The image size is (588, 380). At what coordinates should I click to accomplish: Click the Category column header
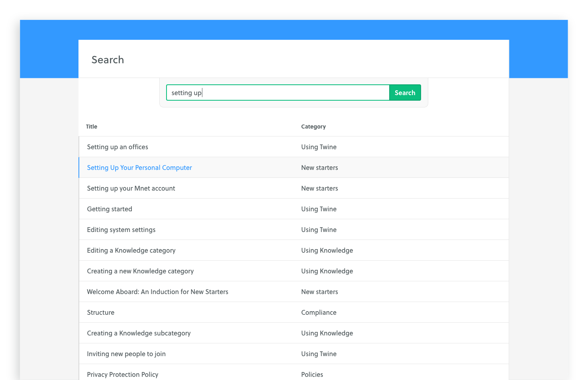[x=313, y=127]
